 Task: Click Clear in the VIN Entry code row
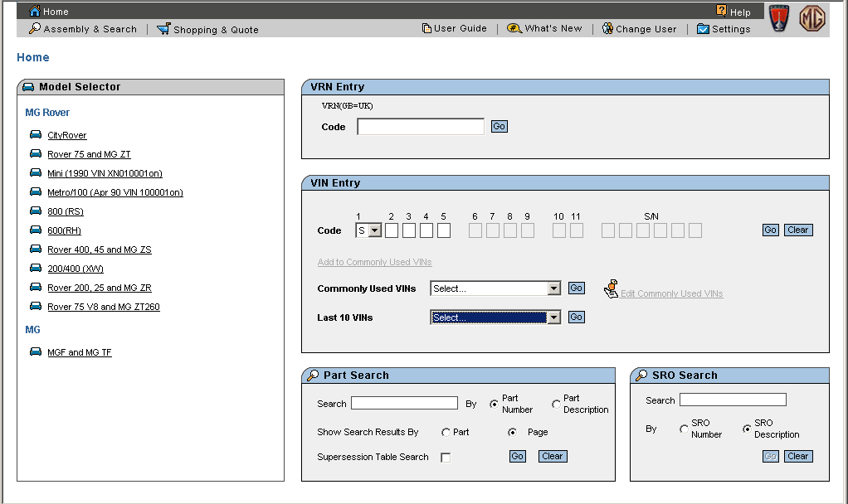tap(798, 230)
